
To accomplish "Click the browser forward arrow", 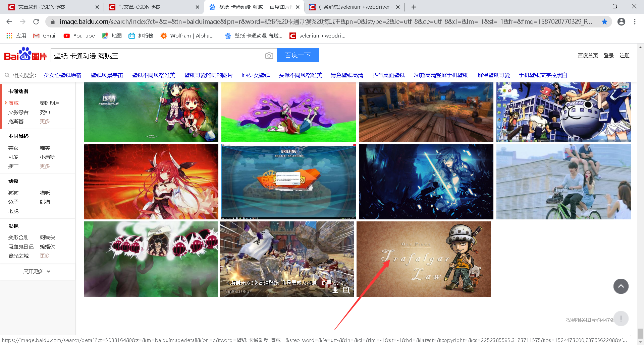I will coord(22,22).
